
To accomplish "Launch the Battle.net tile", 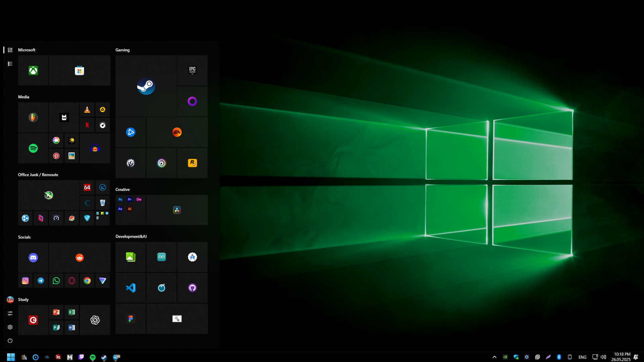I will [x=131, y=132].
